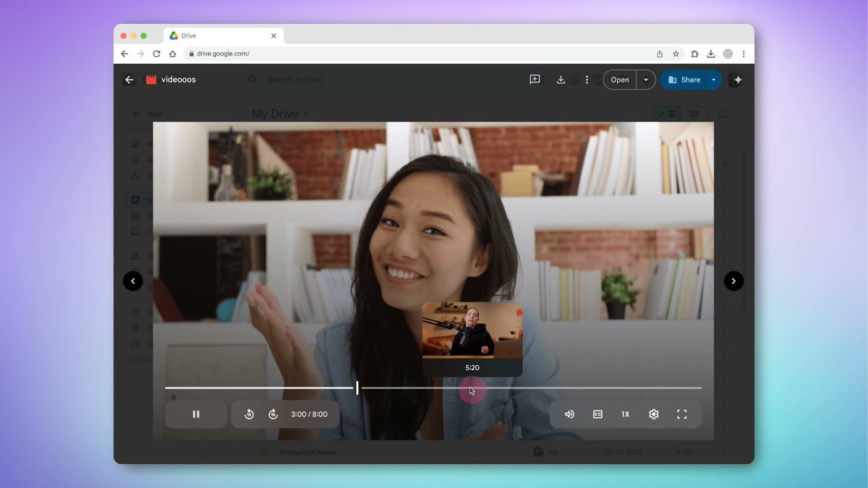Expand the Share options arrow
This screenshot has width=868, height=488.
coord(714,80)
